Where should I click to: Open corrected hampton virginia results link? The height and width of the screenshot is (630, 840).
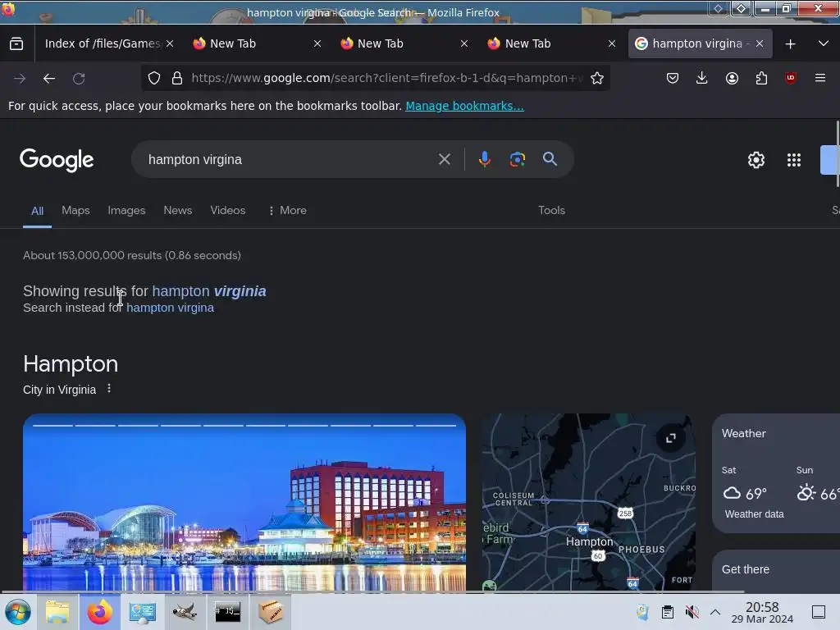tap(209, 291)
